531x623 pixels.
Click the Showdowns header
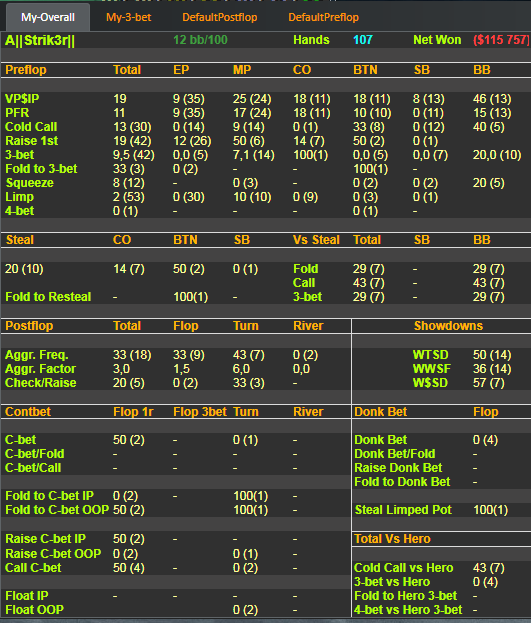pos(448,326)
